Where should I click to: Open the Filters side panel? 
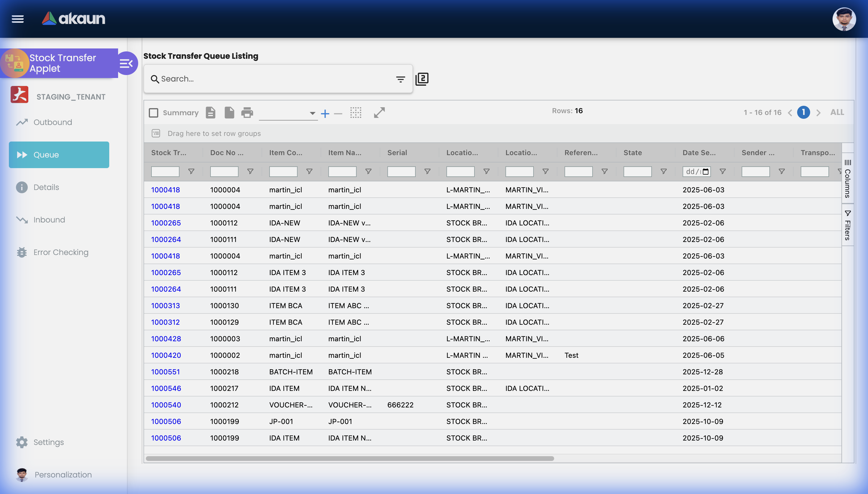848,225
